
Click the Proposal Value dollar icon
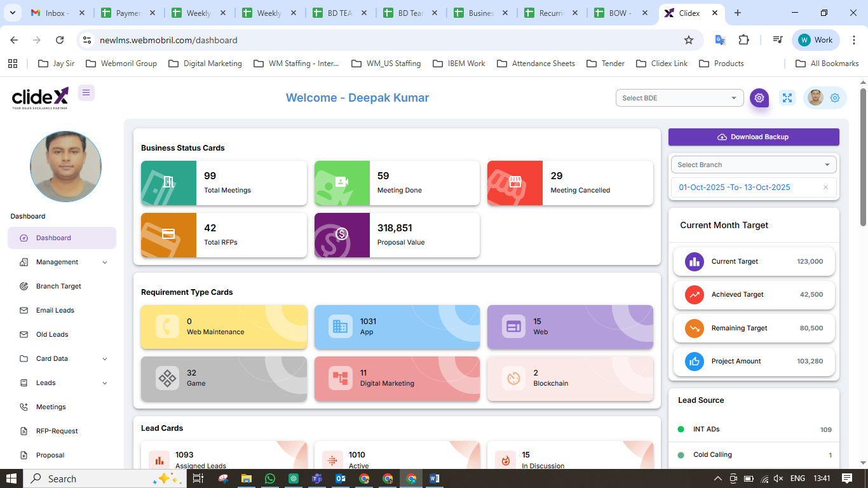[342, 234]
